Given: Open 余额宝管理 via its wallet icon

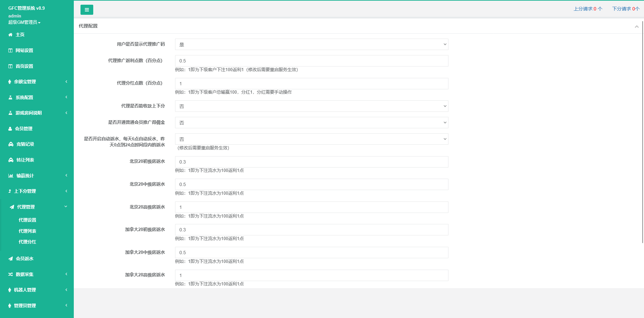Looking at the screenshot, I should click(x=10, y=82).
